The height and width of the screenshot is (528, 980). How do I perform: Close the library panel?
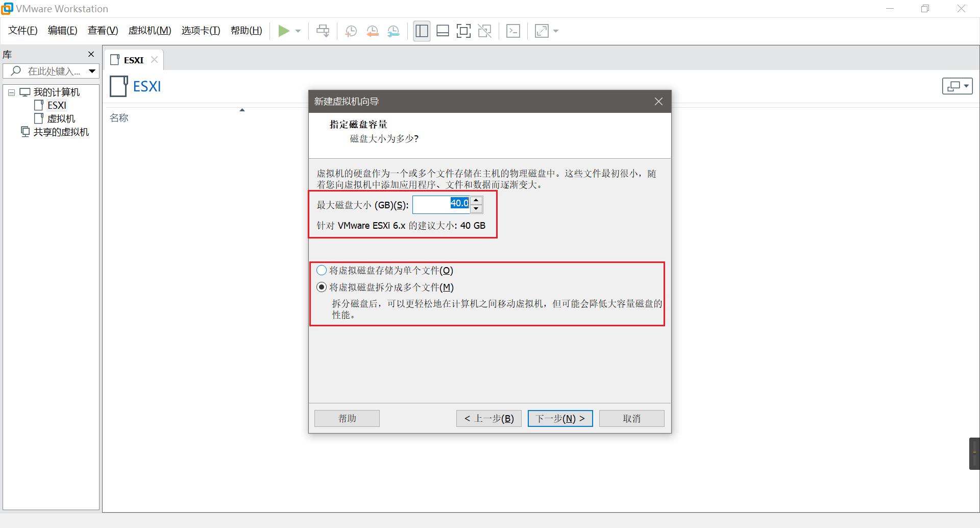[91, 54]
